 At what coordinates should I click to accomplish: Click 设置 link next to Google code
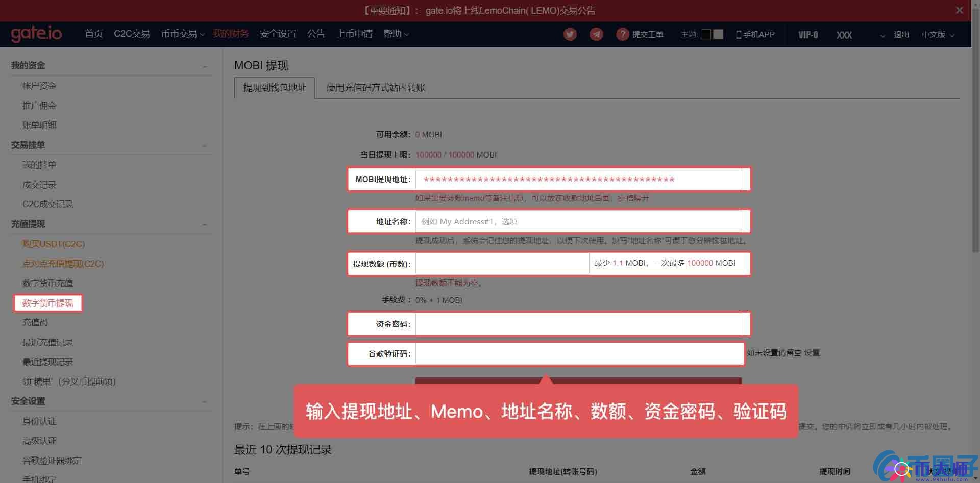pyautogui.click(x=812, y=353)
